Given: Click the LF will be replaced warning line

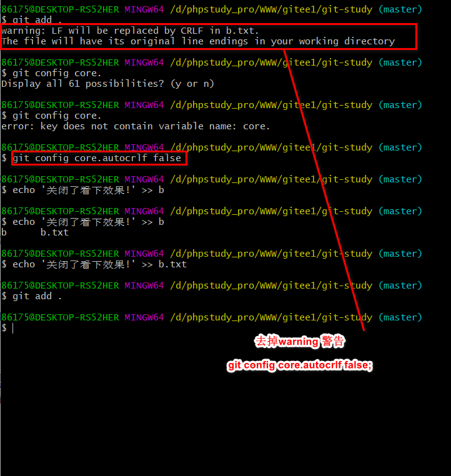Looking at the screenshot, I should 130,31.
